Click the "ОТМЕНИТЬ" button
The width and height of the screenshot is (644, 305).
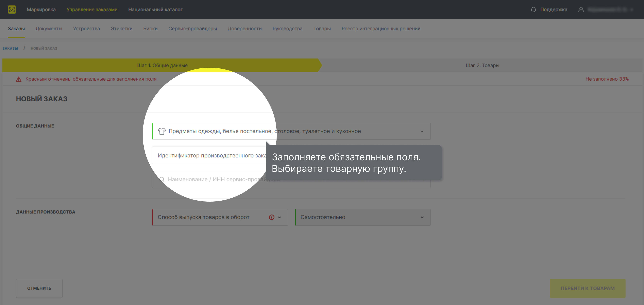click(x=39, y=288)
